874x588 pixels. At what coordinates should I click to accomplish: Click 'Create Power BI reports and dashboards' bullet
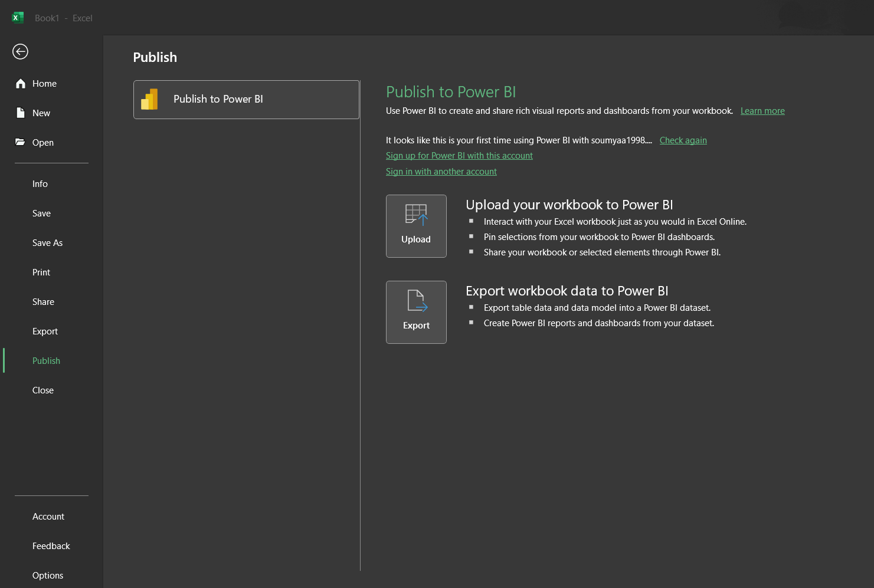(x=599, y=323)
